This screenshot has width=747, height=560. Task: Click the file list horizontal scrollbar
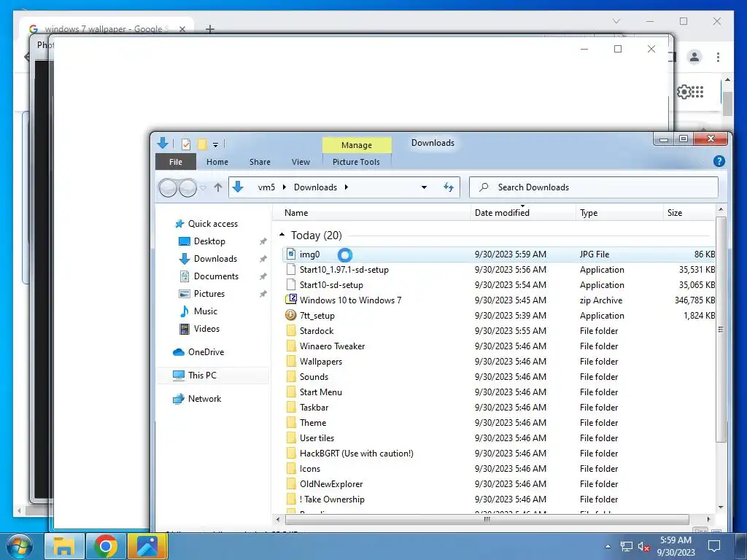tap(486, 519)
